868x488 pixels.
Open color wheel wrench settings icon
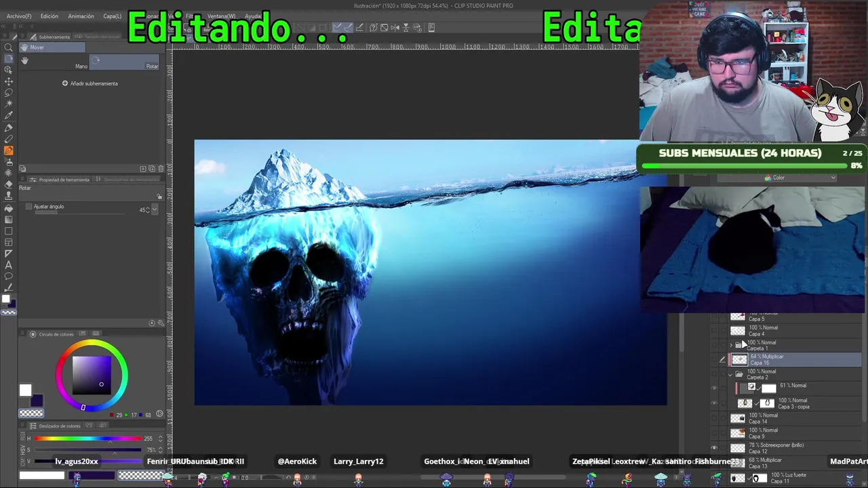(x=160, y=323)
